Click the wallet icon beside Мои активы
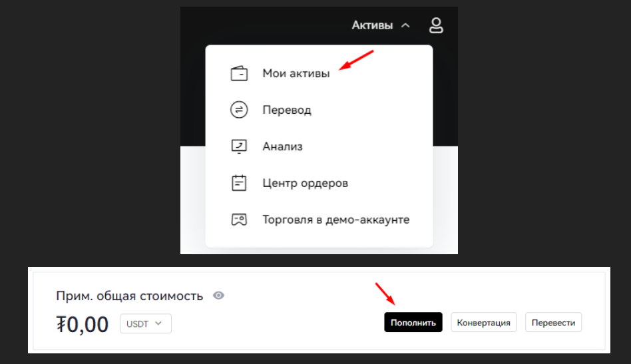This screenshot has width=631, height=364. 239,74
